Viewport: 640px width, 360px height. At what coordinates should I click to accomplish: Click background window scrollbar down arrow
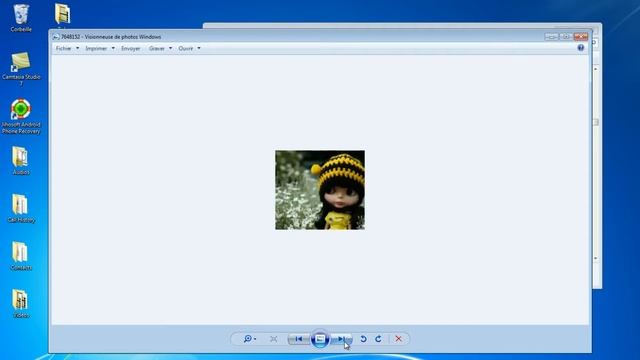(x=596, y=258)
